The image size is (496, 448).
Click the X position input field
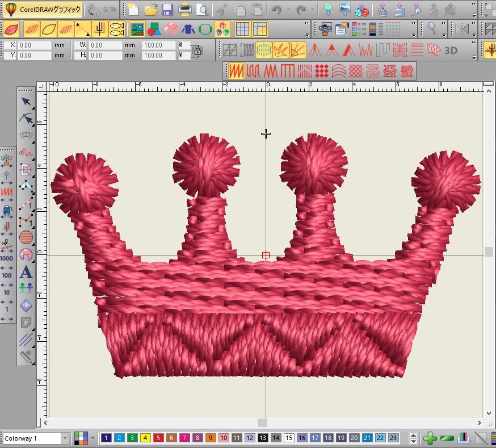pos(34,45)
